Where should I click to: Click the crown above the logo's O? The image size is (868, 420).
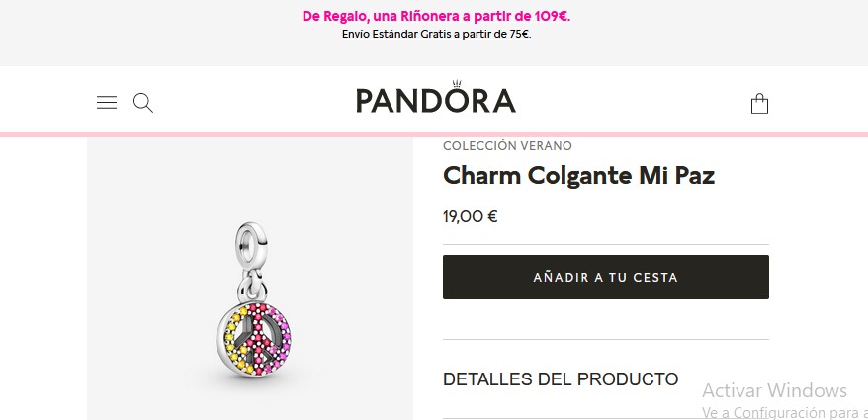click(x=457, y=84)
